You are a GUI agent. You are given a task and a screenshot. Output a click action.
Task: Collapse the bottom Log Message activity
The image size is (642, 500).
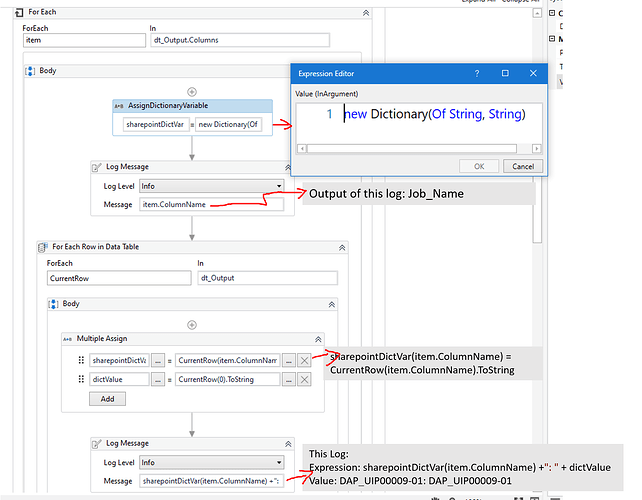tap(288, 444)
